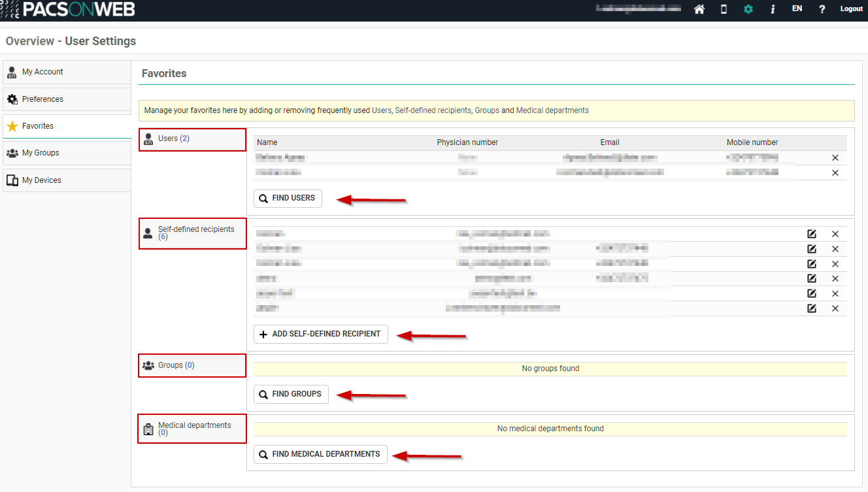Open the My Groups tab
This screenshot has height=492, width=868.
click(x=66, y=153)
